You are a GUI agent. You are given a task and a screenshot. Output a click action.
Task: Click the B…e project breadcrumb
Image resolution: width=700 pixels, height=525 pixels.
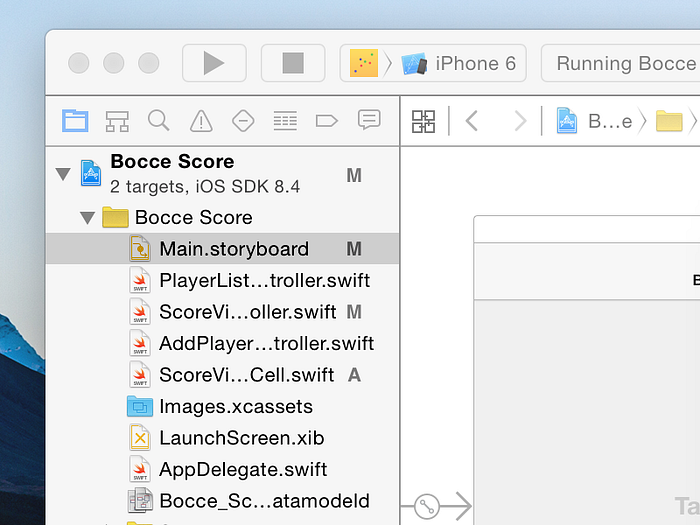click(x=594, y=121)
